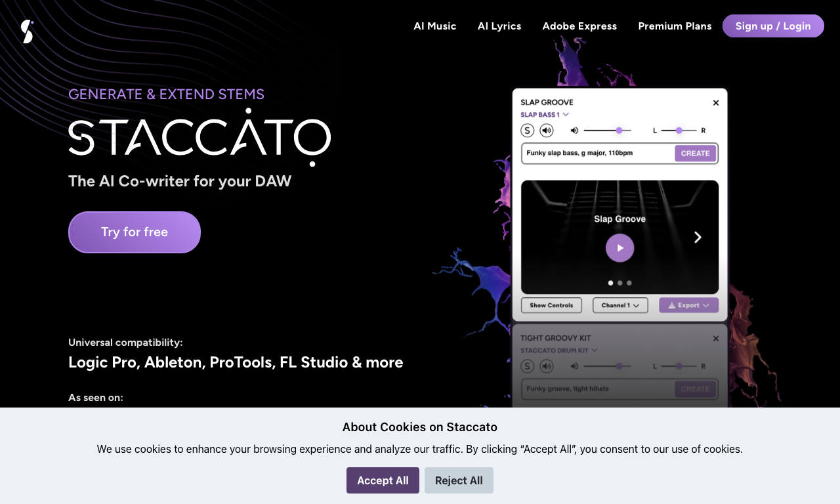Select the second carousel dot
The image size is (840, 504).
pyautogui.click(x=620, y=283)
